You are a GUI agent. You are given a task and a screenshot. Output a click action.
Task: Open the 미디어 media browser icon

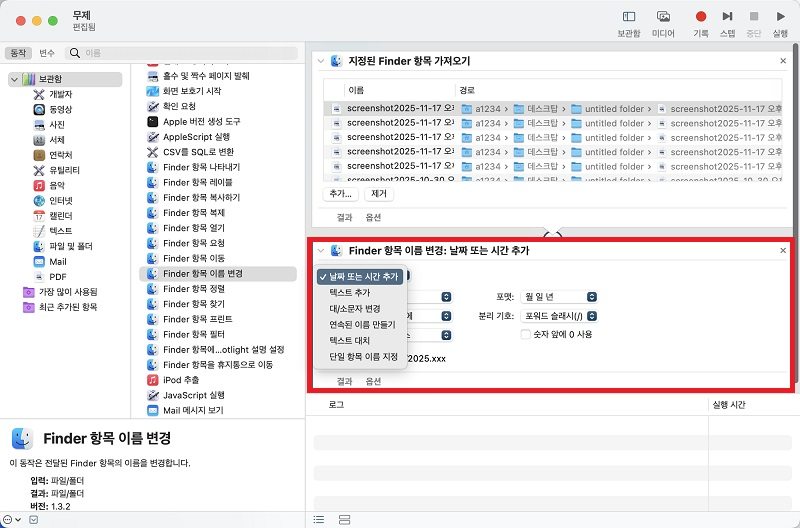(x=663, y=17)
